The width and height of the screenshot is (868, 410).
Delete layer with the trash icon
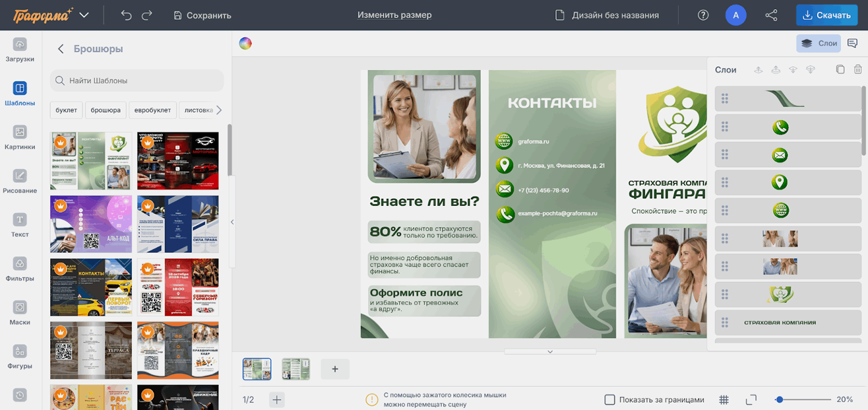click(x=857, y=69)
